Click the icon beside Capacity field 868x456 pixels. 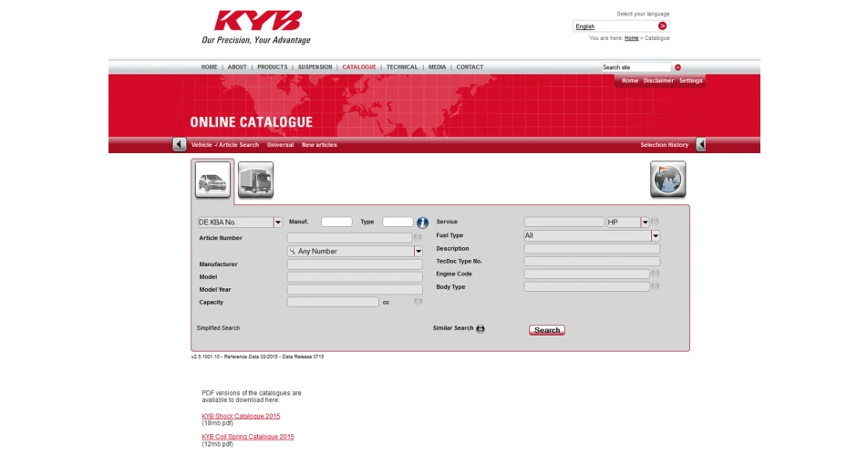click(418, 301)
